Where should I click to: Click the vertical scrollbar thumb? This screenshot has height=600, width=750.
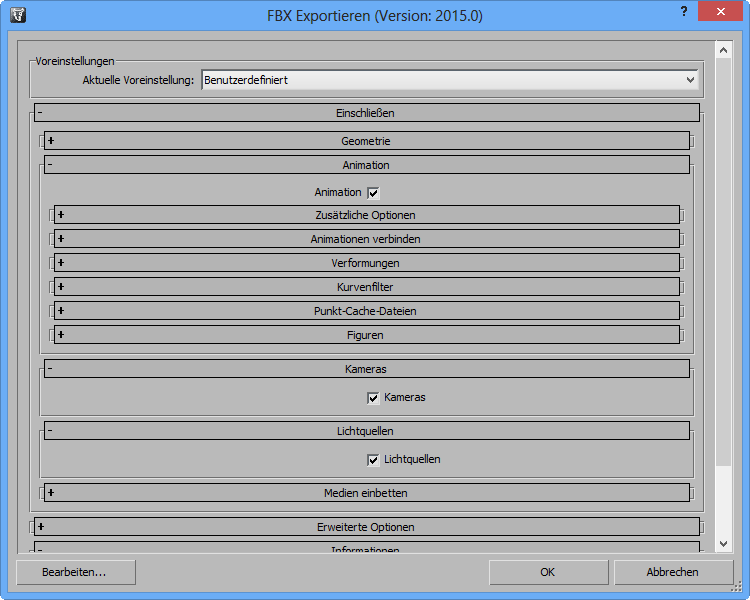pyautogui.click(x=724, y=261)
